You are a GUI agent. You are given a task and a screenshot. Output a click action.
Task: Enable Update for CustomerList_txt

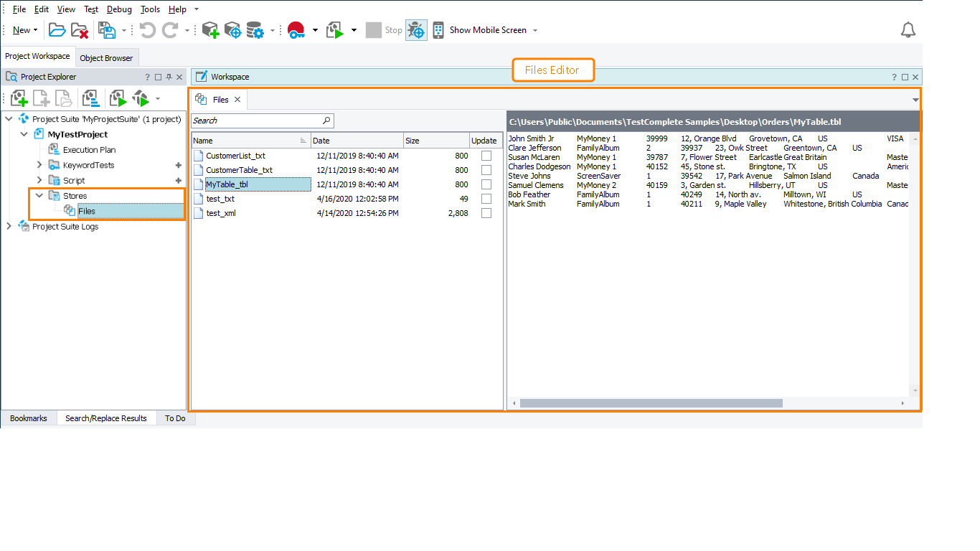486,156
